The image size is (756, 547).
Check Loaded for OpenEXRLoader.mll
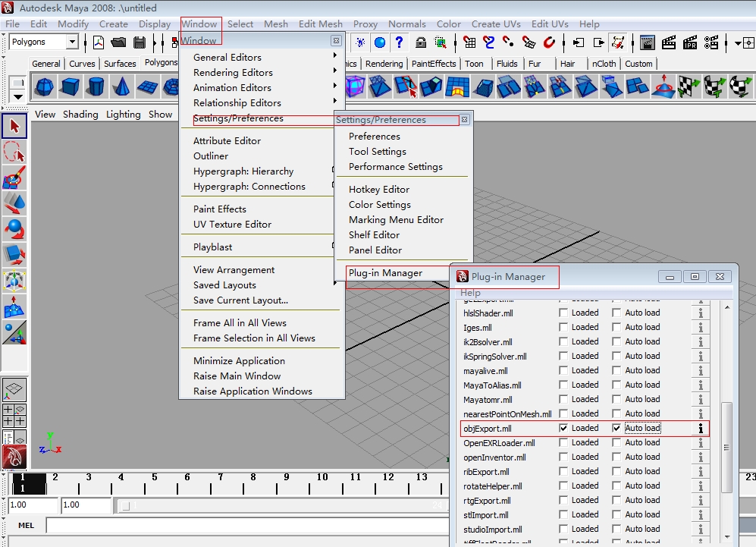[x=563, y=442]
